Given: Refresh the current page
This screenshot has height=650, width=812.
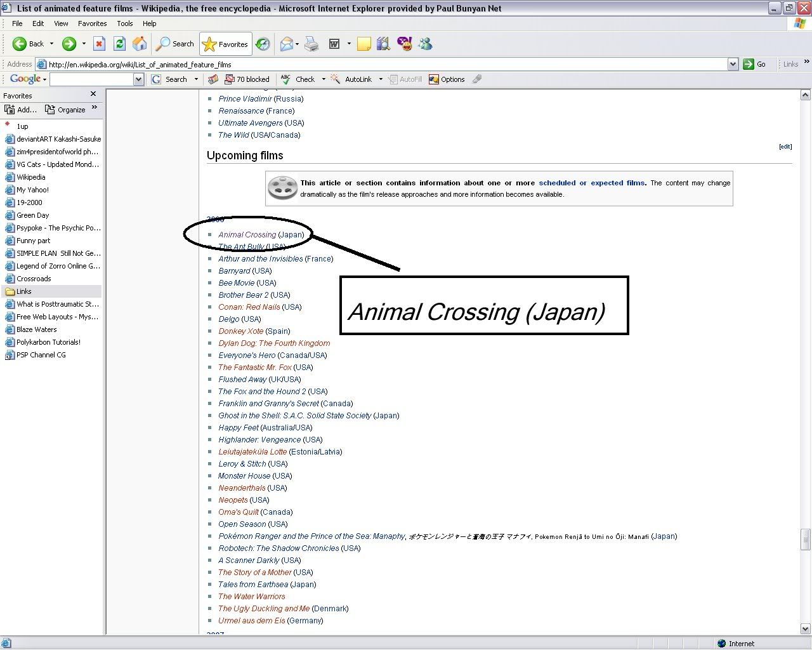Looking at the screenshot, I should (x=119, y=44).
